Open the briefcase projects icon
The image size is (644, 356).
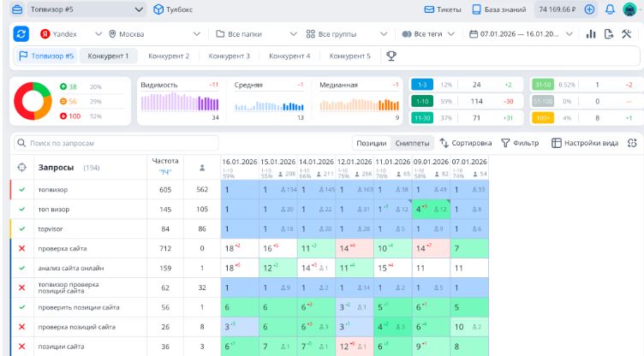point(17,9)
